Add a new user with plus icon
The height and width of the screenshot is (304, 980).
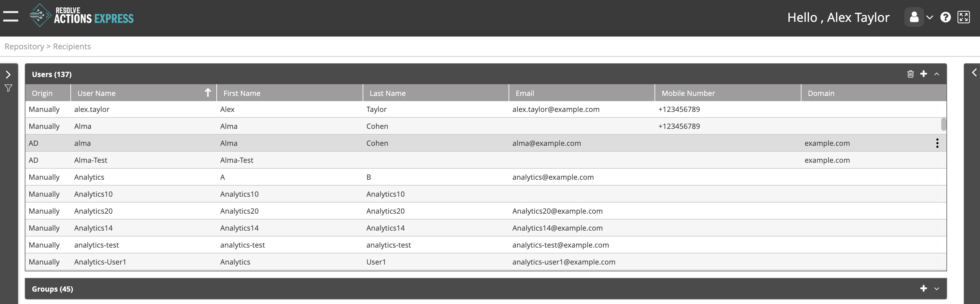coord(923,73)
